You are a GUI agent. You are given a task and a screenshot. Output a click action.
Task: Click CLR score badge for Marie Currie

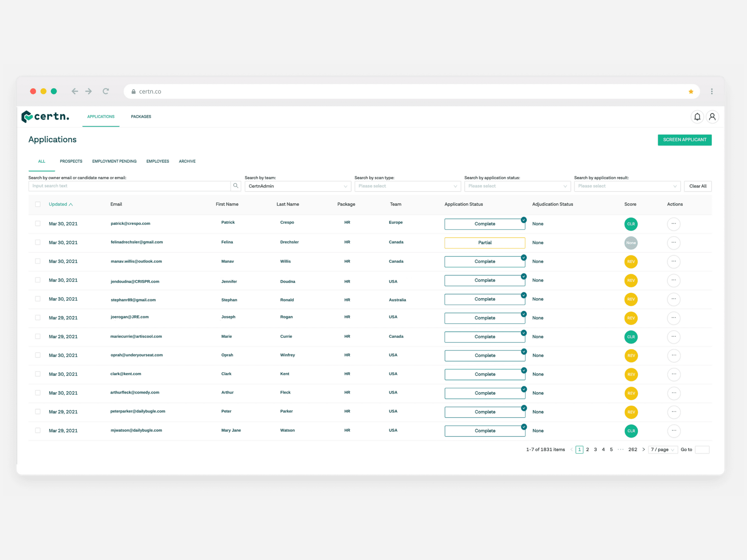coord(631,337)
